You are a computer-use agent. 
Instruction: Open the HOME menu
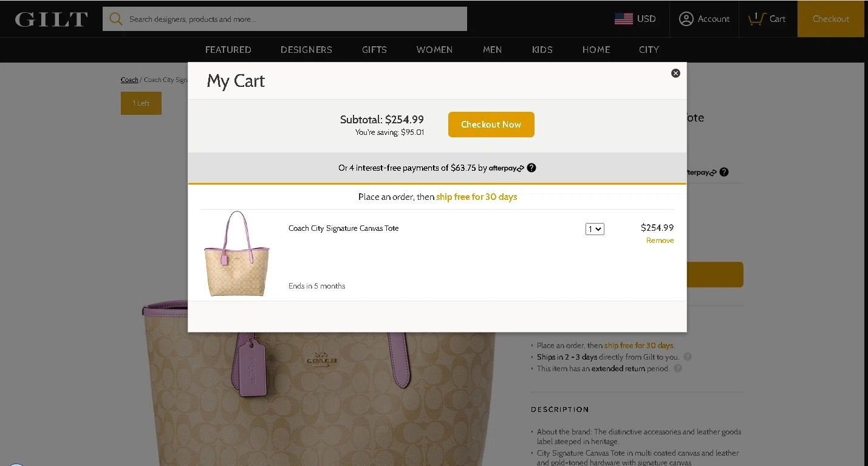[x=596, y=50]
